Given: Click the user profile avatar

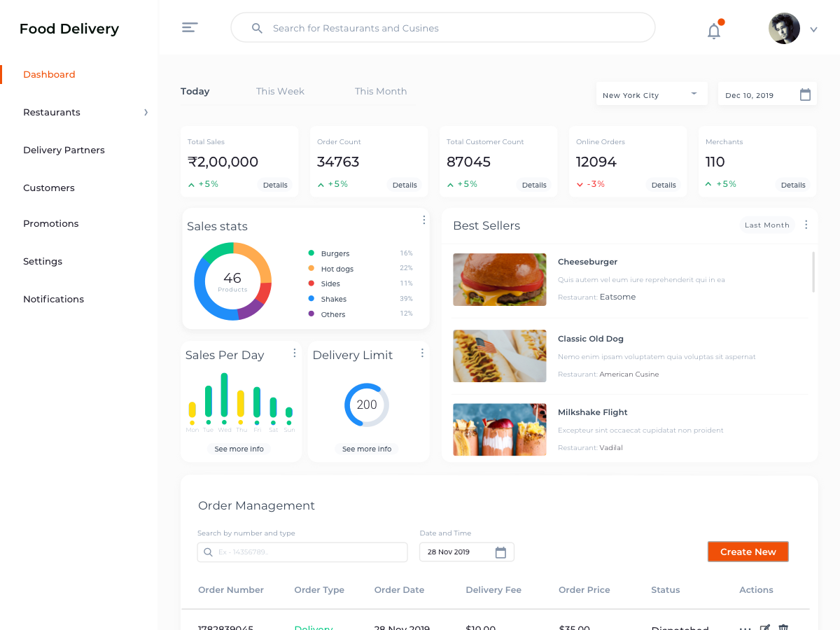Looking at the screenshot, I should 784,29.
